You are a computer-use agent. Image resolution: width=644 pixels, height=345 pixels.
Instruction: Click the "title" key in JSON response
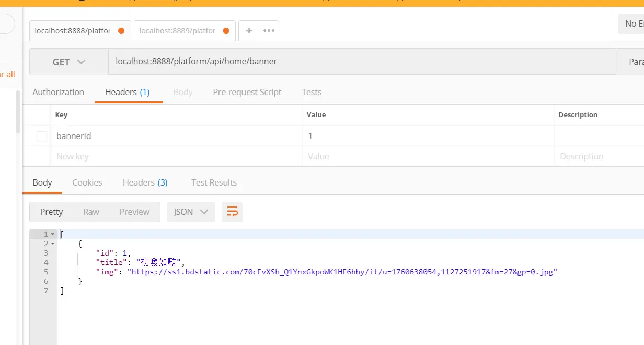[111, 262]
